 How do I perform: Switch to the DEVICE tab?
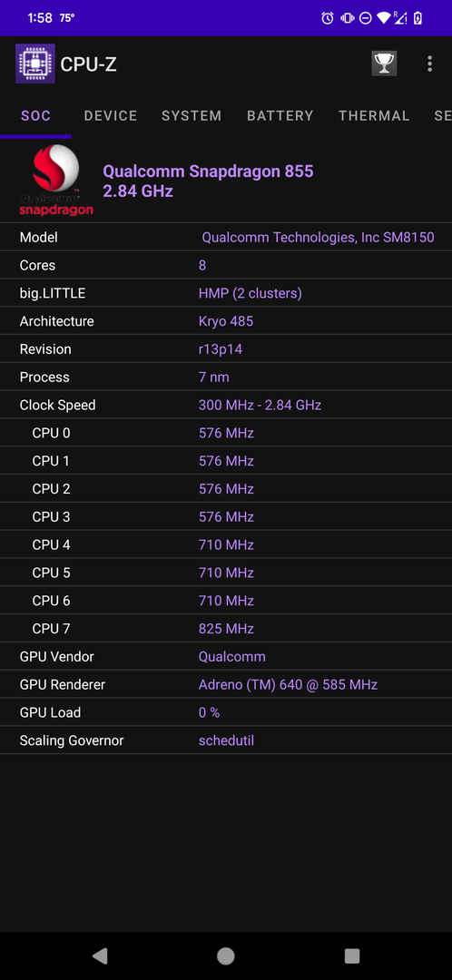[x=111, y=115]
